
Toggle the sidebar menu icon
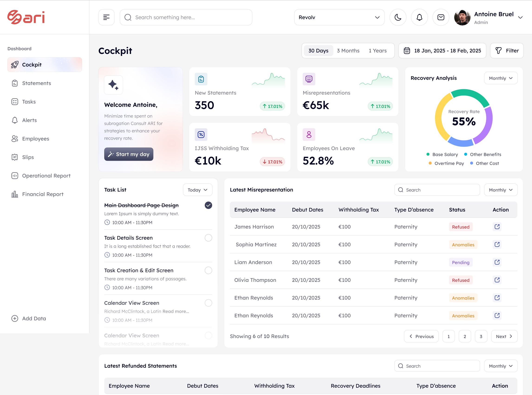coord(106,17)
